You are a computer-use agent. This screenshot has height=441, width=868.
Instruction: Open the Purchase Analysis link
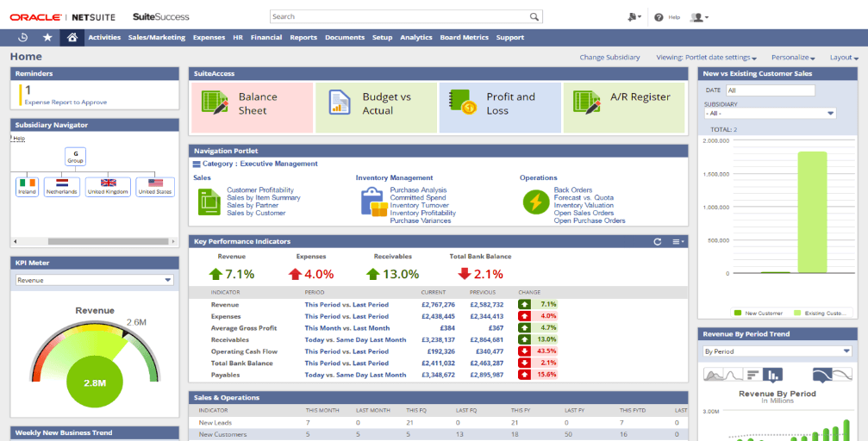pyautogui.click(x=418, y=189)
